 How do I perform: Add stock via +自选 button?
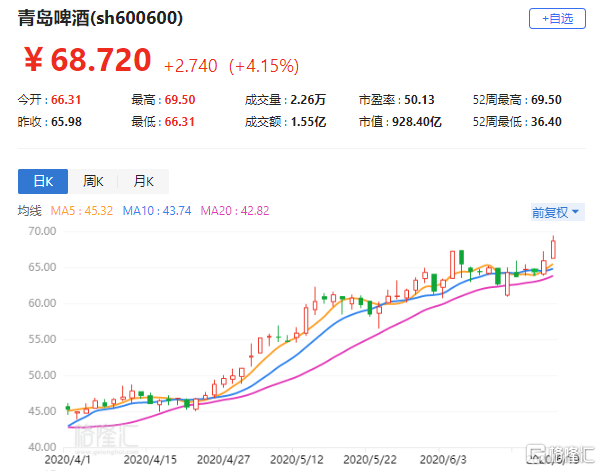tap(557, 18)
